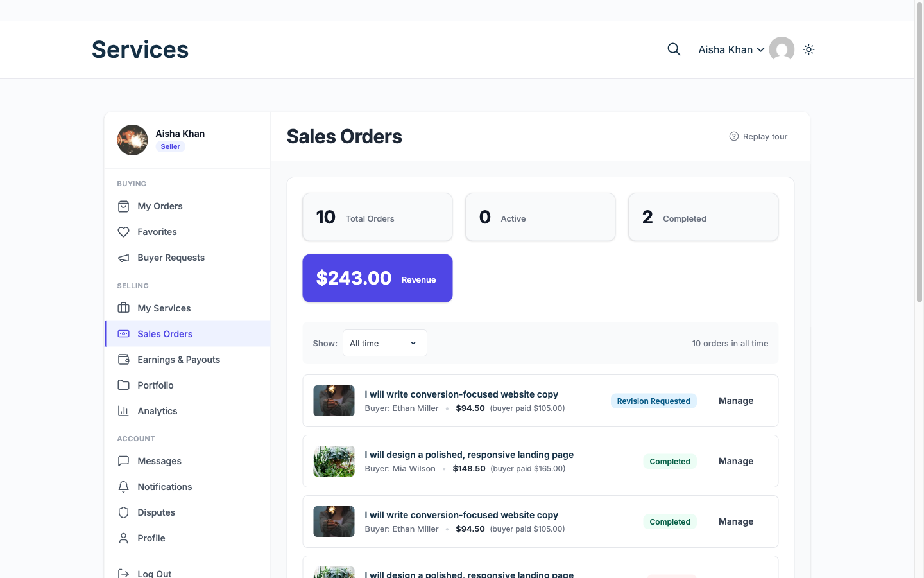Click Aisha Khan's sidebar profile picture
924x578 pixels.
point(132,140)
